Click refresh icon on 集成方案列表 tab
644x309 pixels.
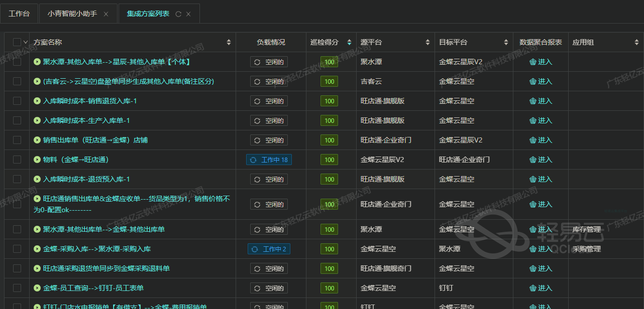[x=178, y=14]
